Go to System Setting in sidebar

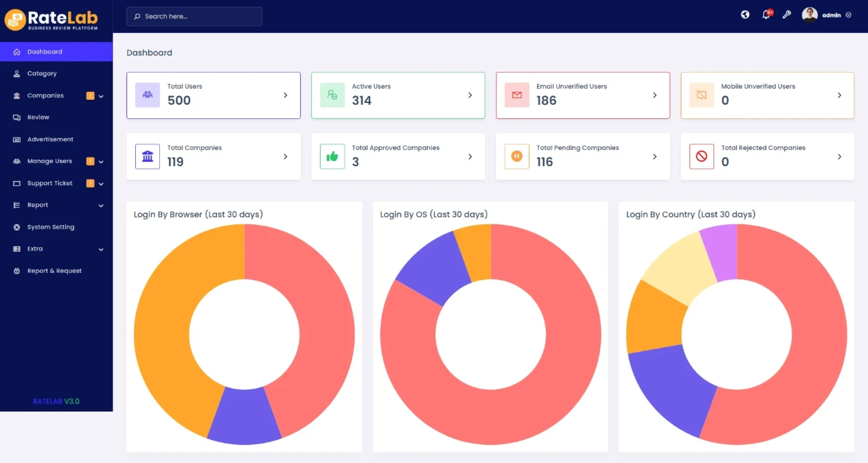[x=50, y=227]
